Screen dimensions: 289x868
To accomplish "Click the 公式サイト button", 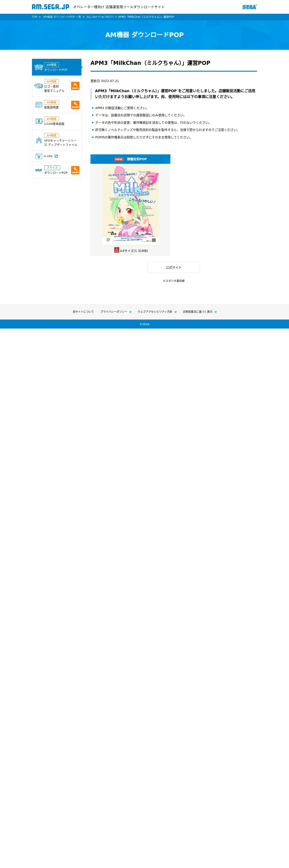I will click(174, 267).
